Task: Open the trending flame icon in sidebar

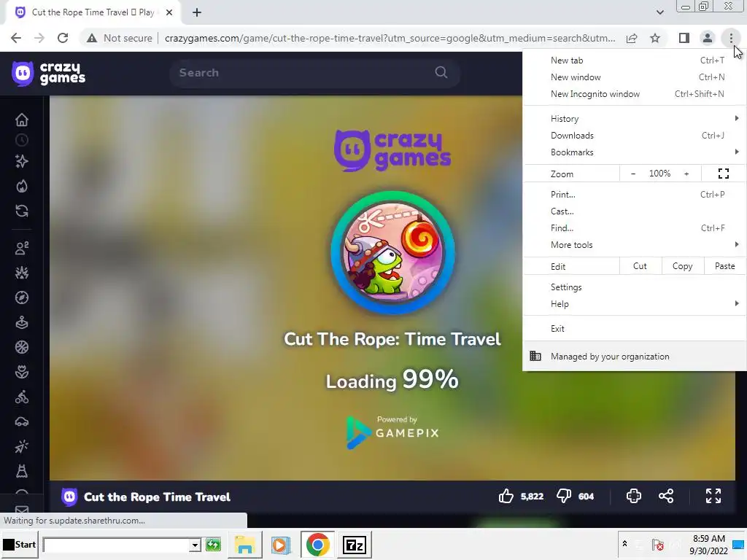Action: tap(22, 186)
